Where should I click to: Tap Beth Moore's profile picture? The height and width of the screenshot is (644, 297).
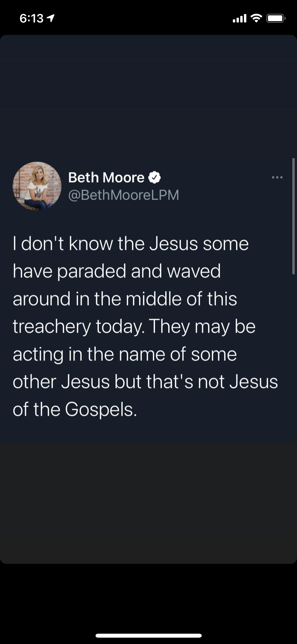[x=37, y=186]
